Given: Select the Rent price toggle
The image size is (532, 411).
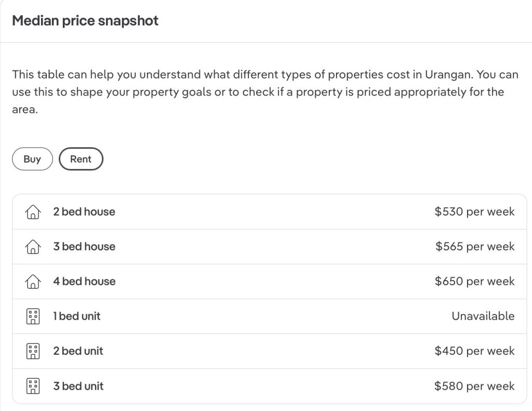Looking at the screenshot, I should coord(81,160).
